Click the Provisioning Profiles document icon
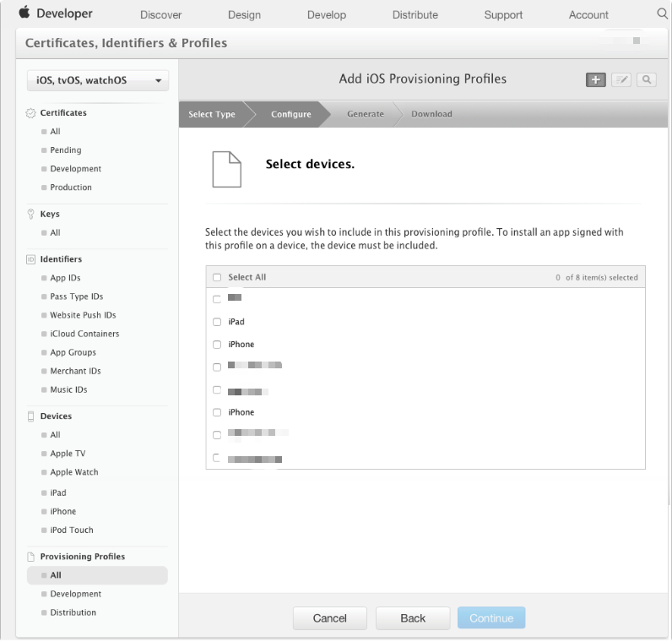 point(30,557)
